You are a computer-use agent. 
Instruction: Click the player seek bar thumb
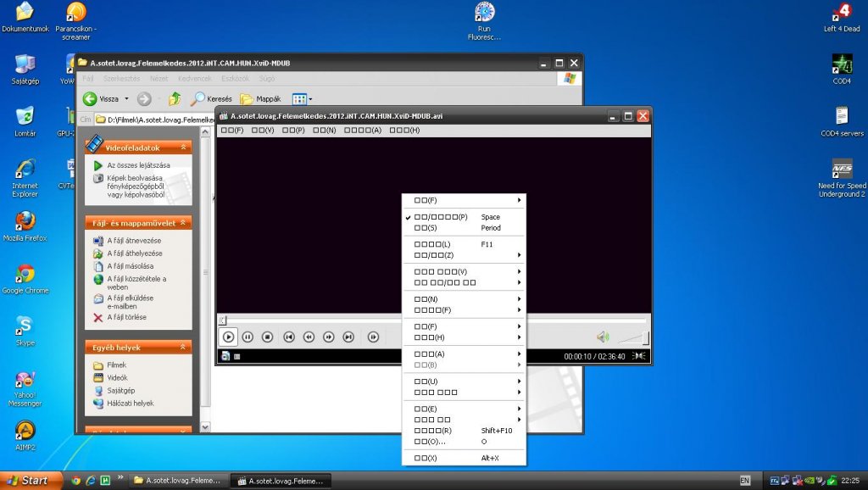[x=223, y=320]
